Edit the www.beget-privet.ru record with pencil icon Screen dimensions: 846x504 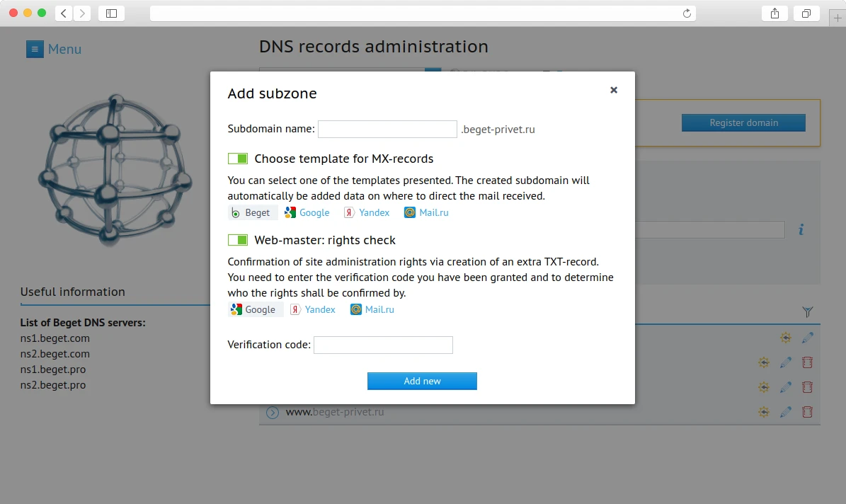click(786, 412)
